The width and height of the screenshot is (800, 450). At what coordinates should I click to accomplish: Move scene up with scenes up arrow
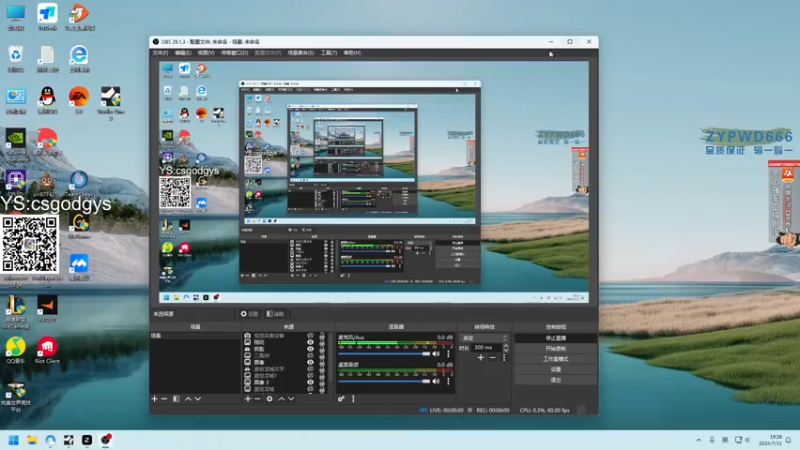(188, 399)
